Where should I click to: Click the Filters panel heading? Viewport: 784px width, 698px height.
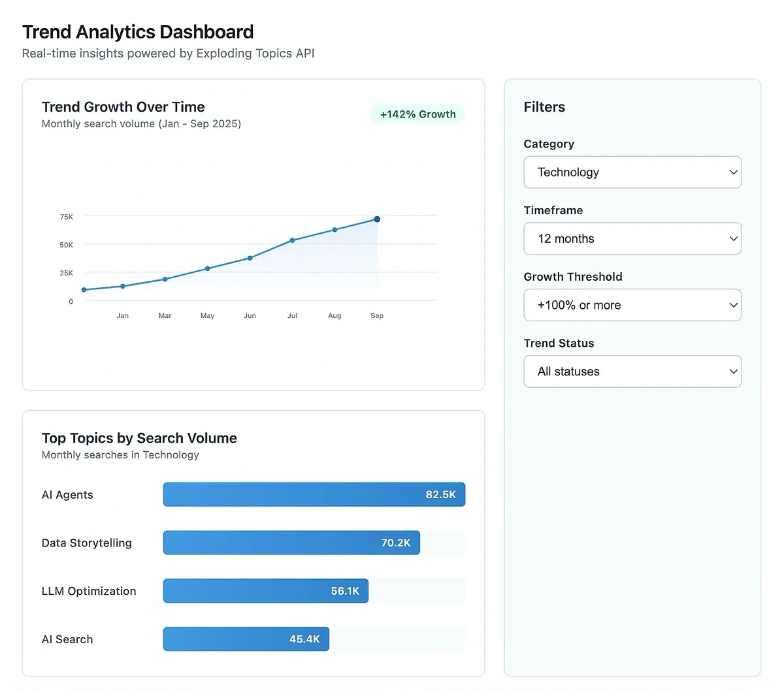click(544, 107)
